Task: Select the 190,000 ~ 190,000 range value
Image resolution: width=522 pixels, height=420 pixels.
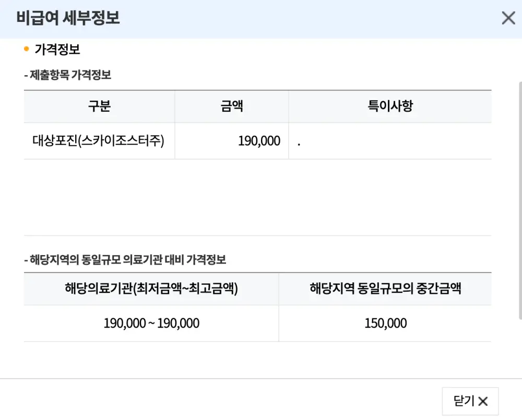Action: [x=151, y=323]
